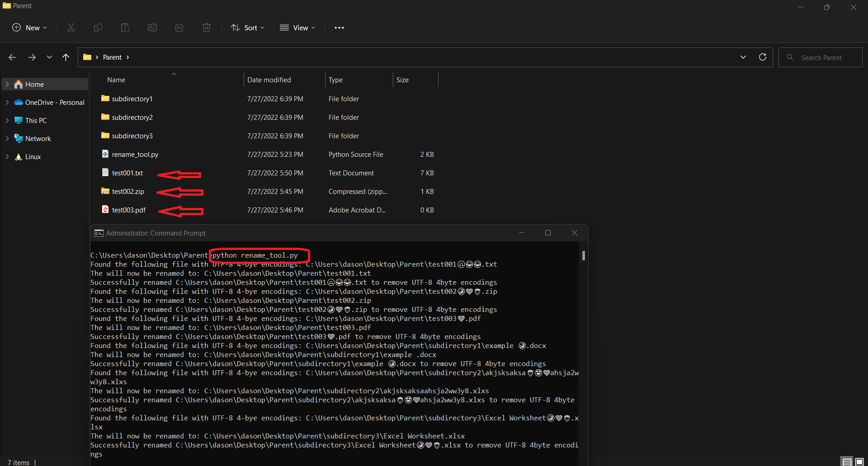Go back with the left arrow
The height and width of the screenshot is (466, 868).
[12, 57]
